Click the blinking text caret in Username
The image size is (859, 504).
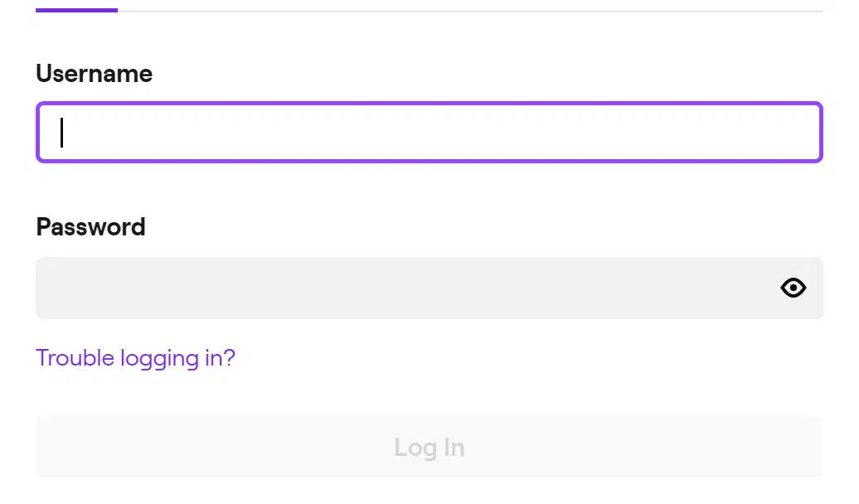tap(62, 133)
